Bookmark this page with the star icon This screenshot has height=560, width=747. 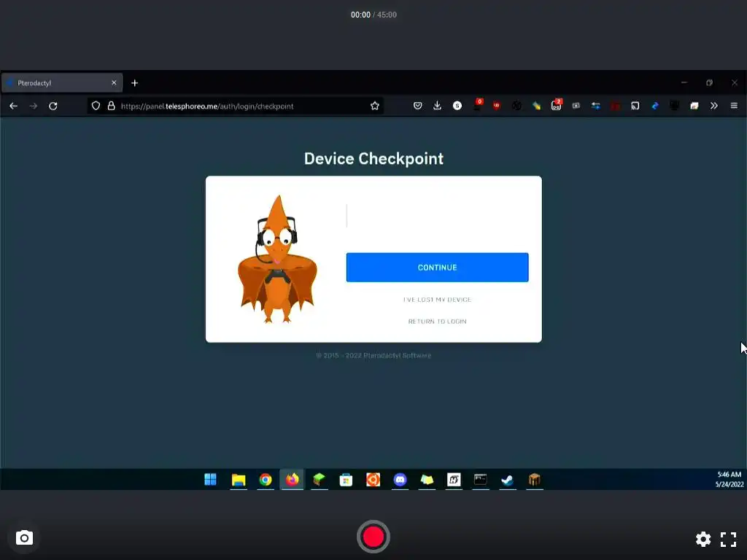coord(375,106)
